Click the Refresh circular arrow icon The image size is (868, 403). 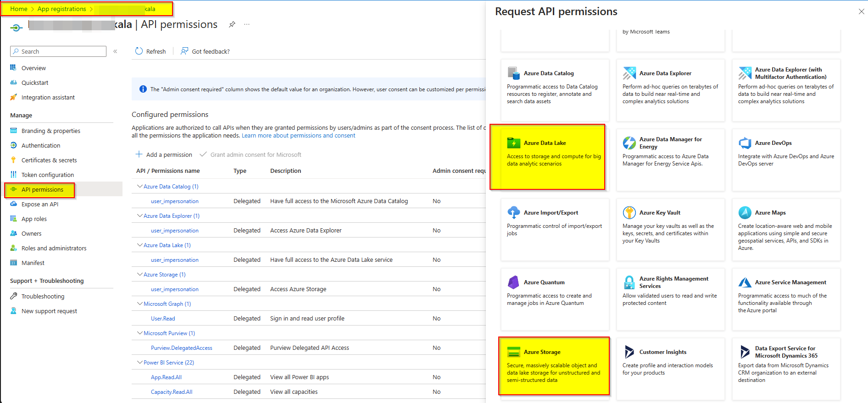click(x=139, y=51)
